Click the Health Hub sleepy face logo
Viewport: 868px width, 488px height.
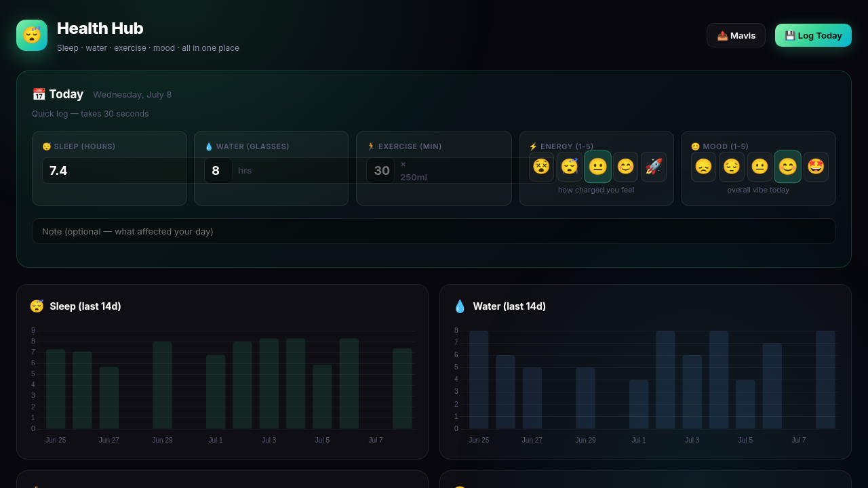[32, 35]
